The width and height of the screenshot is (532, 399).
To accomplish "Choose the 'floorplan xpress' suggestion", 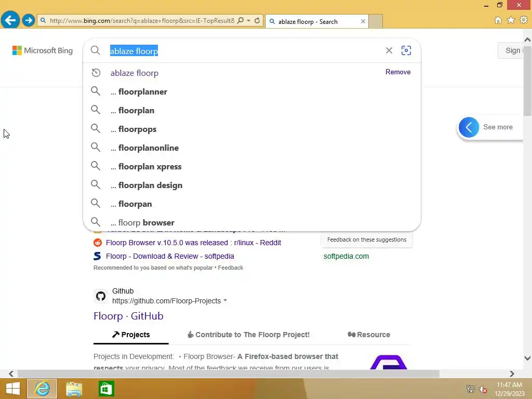I will coord(252,167).
